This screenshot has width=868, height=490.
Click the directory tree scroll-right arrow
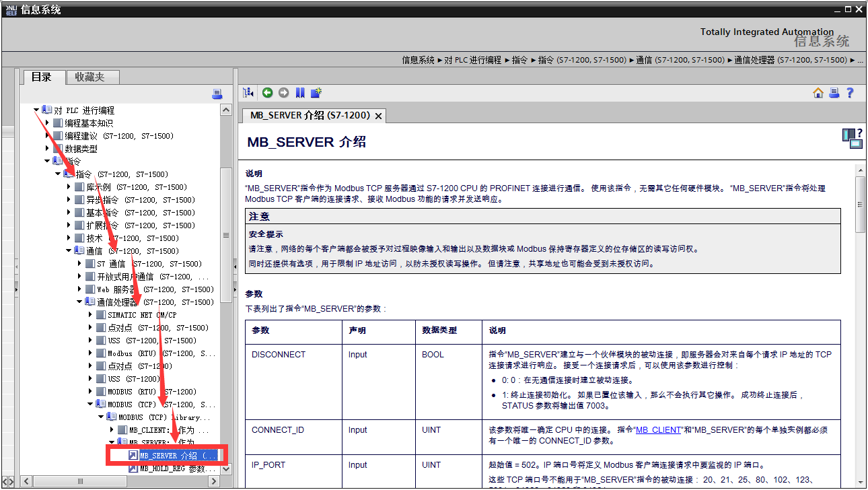point(214,481)
